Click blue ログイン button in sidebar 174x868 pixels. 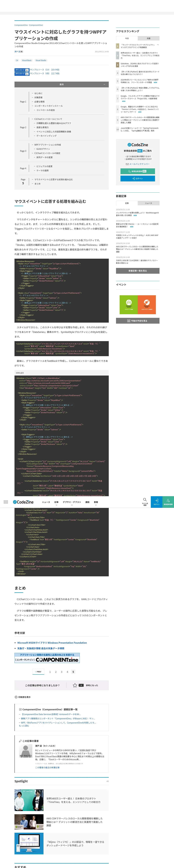[x=138, y=179]
